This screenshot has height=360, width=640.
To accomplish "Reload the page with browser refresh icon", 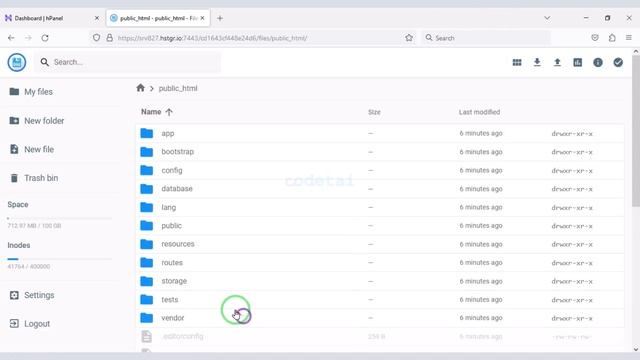I will pyautogui.click(x=45, y=38).
